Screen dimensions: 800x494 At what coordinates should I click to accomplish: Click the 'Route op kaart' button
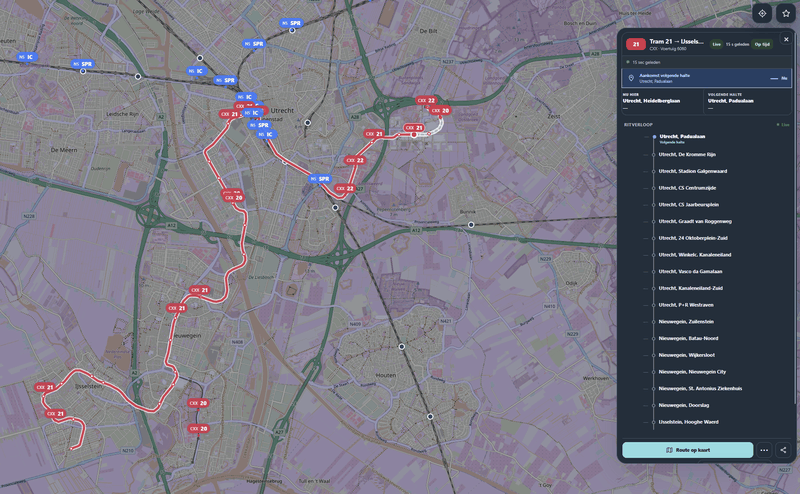tap(688, 450)
